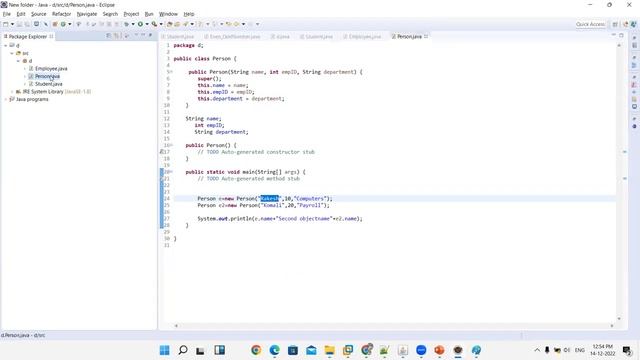Open the New wizard dropdown arrow
This screenshot has width=640, height=360.
pyautogui.click(x=12, y=24)
